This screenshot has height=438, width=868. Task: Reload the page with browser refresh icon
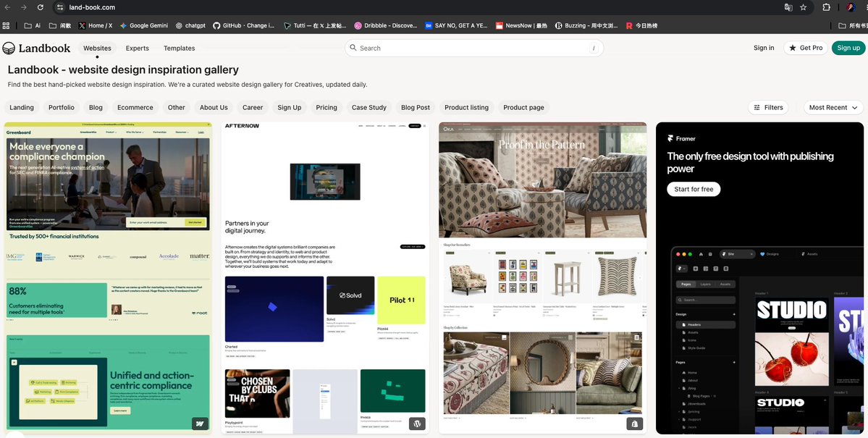(41, 7)
